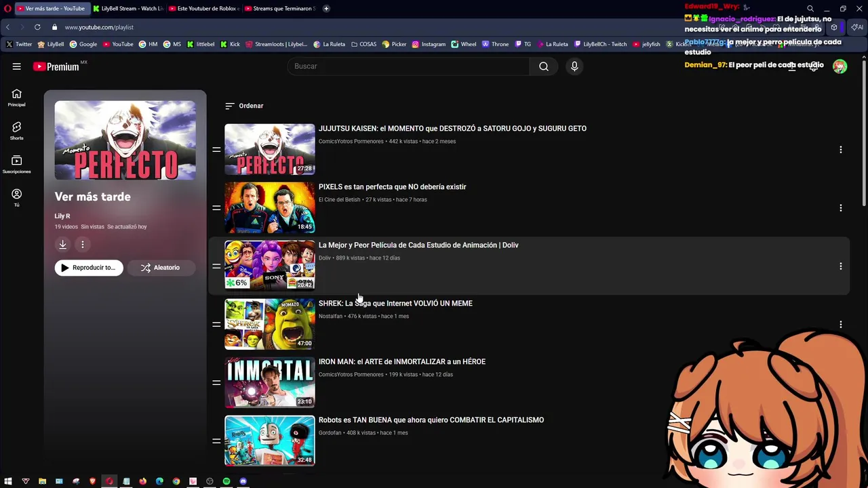Open options for La Mejor y Peor Película video

pos(841,266)
